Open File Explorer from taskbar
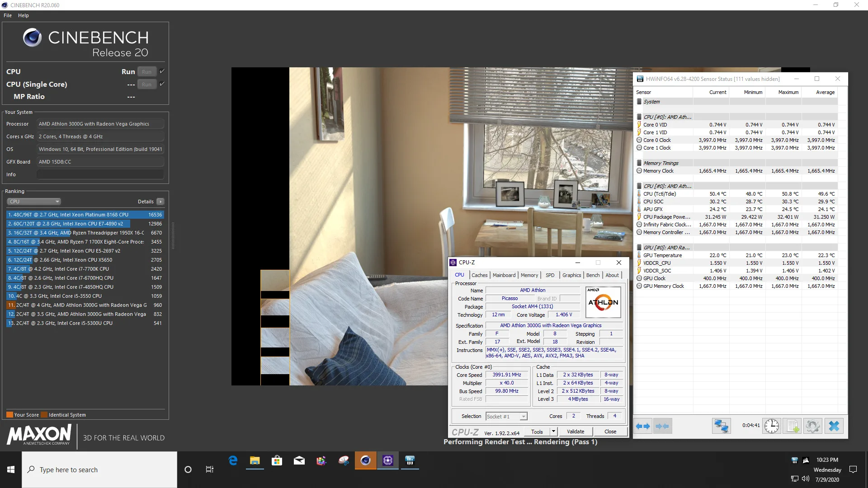The width and height of the screenshot is (868, 488). 255,460
